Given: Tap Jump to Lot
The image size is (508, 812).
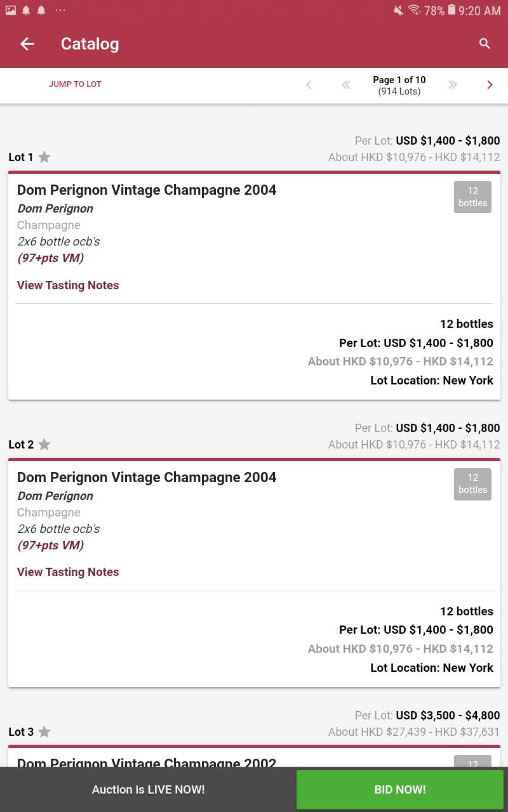Looking at the screenshot, I should click(75, 84).
